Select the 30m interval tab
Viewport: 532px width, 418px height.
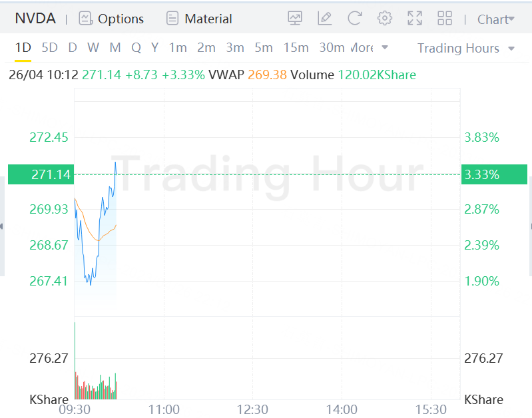point(332,48)
